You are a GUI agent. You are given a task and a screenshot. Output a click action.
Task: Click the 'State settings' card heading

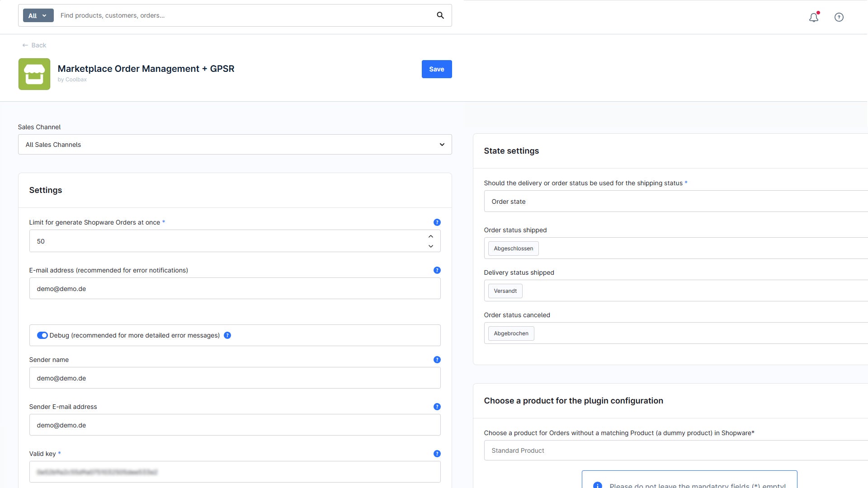click(511, 151)
